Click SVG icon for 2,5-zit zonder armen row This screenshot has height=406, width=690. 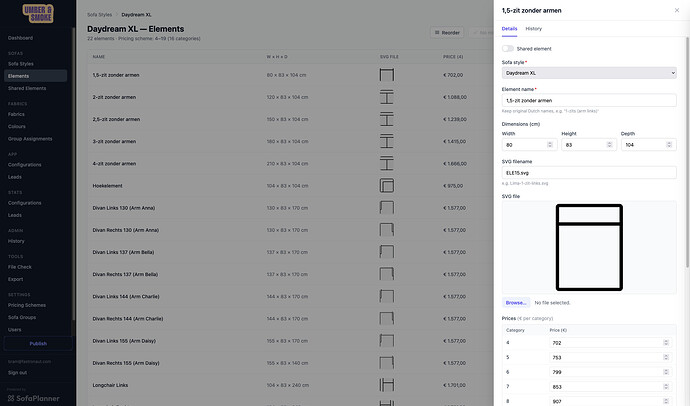[x=387, y=119]
